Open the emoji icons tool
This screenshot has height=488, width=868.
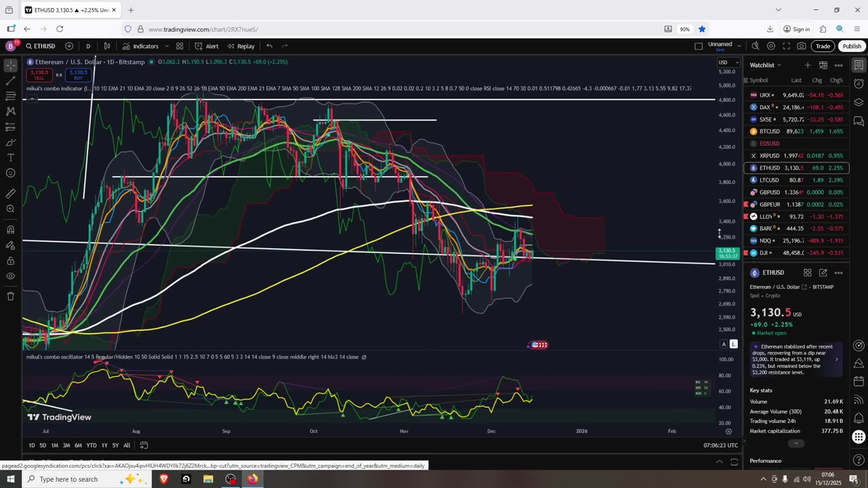click(10, 173)
